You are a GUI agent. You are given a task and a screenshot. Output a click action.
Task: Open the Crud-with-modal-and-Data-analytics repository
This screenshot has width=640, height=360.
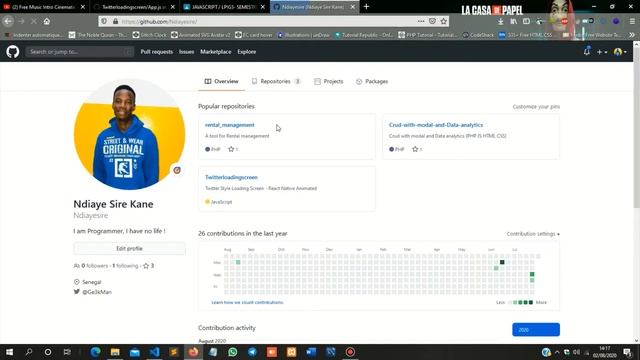coord(436,125)
